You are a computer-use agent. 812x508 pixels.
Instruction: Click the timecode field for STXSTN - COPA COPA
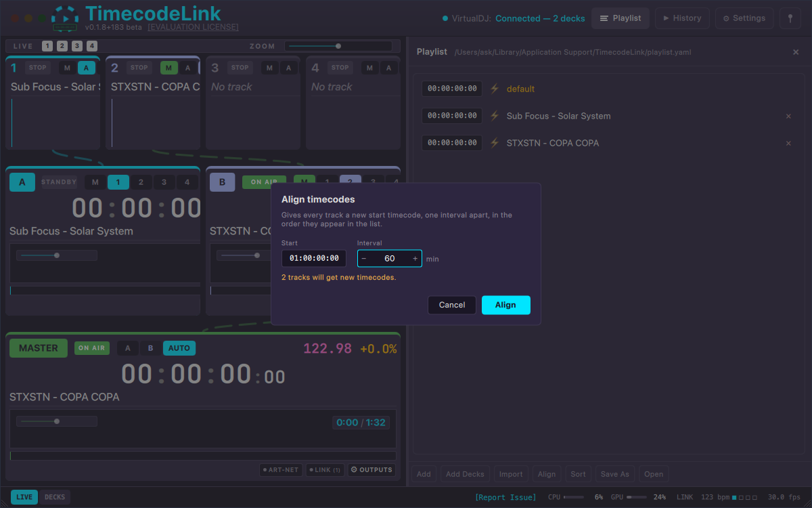click(452, 143)
